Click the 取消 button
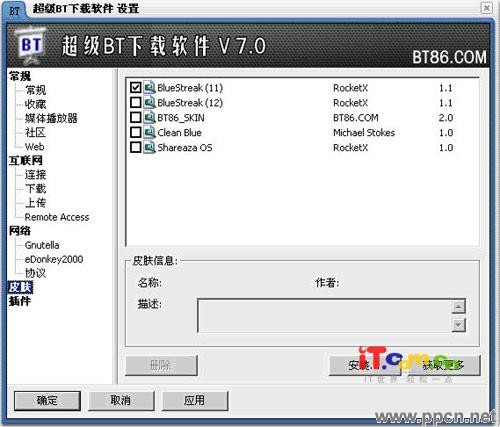The width and height of the screenshot is (500, 427). click(121, 400)
